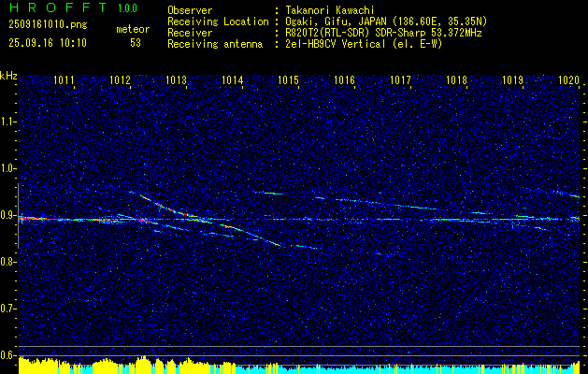Viewport: 588px width, 374px height.
Task: Click the 1019 time axis label
Action: [x=513, y=79]
